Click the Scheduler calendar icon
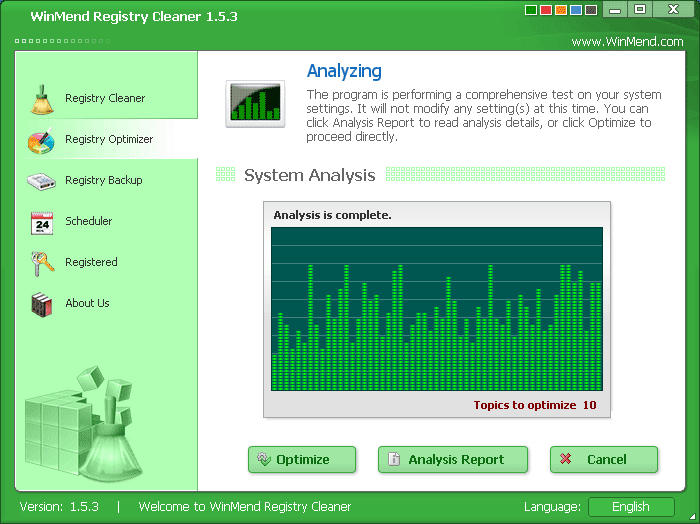The image size is (700, 524). 42,223
